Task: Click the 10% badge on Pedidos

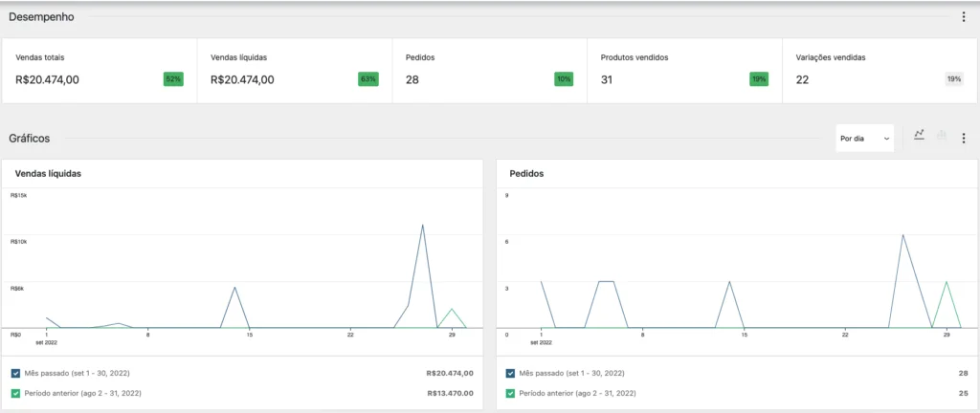Action: [x=564, y=79]
